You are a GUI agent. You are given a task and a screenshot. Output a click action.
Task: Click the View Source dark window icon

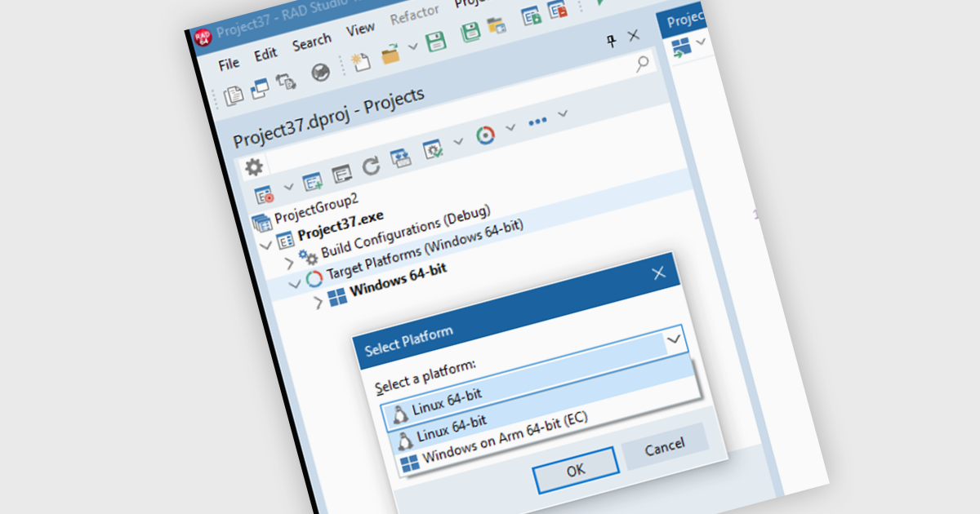341,174
